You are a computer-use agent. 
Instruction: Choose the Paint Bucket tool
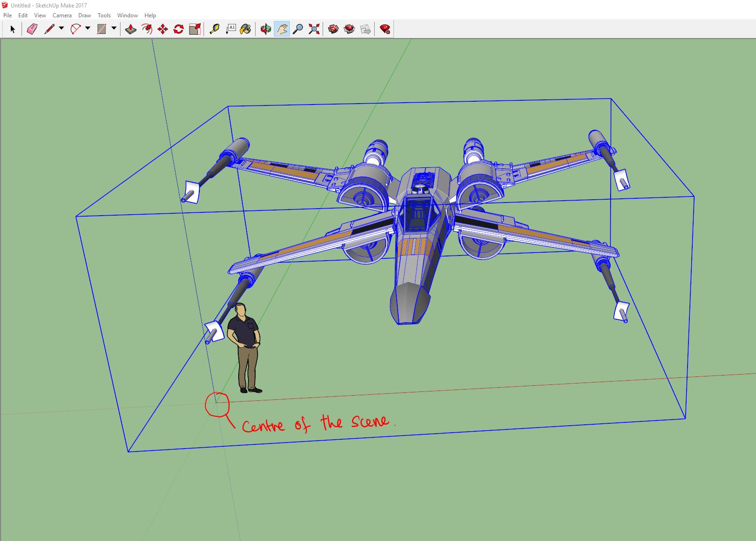tap(245, 29)
